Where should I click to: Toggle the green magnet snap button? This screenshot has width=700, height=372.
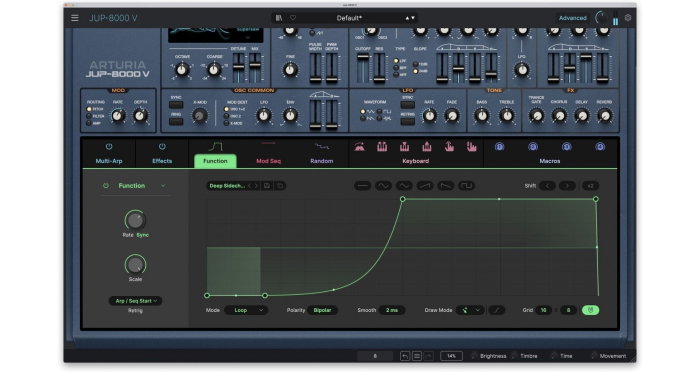(x=591, y=310)
